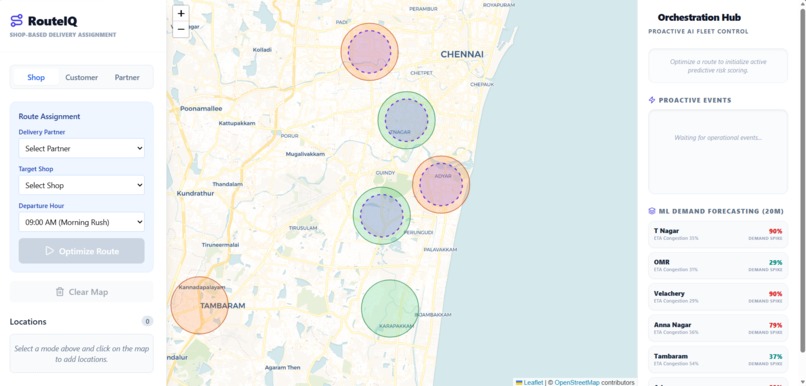Click the RouteIQ logo icon
The image size is (806, 386).
point(16,21)
